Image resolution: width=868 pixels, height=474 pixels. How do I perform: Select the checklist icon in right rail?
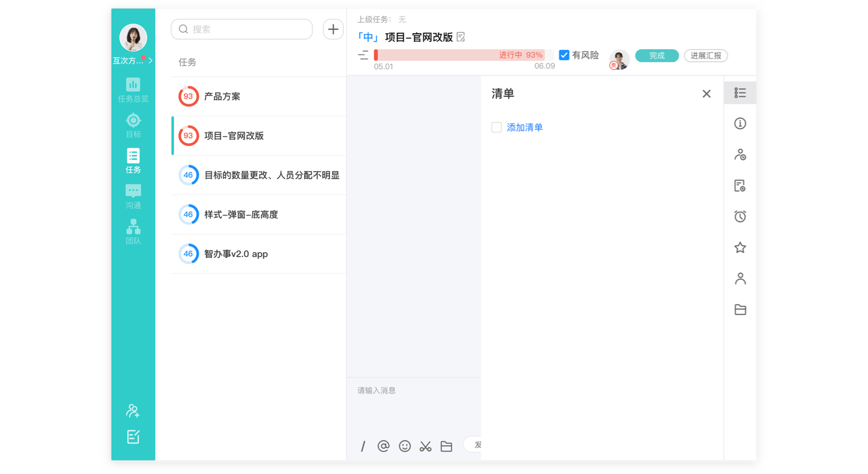point(740,93)
